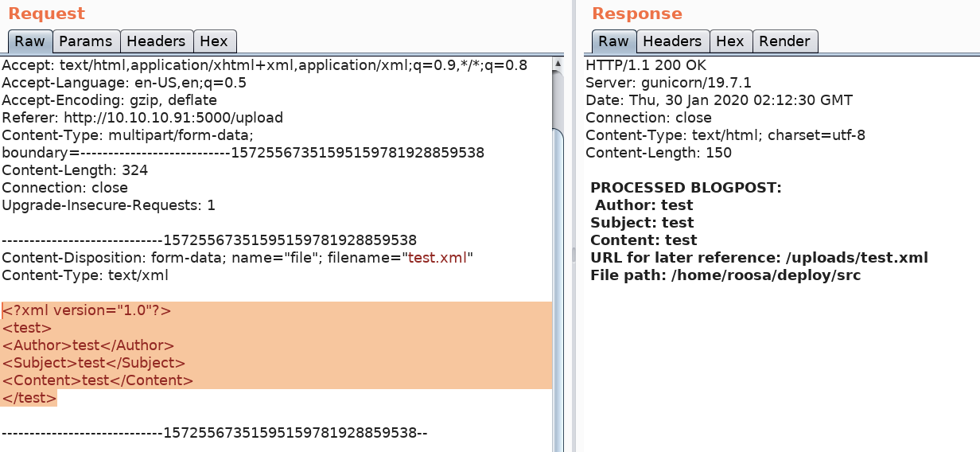Switch to the request Raw tab
The image size is (980, 452).
pos(30,41)
